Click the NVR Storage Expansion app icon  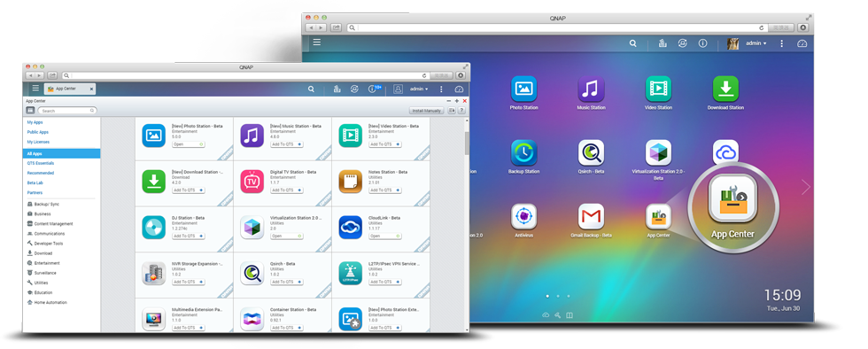coord(153,273)
